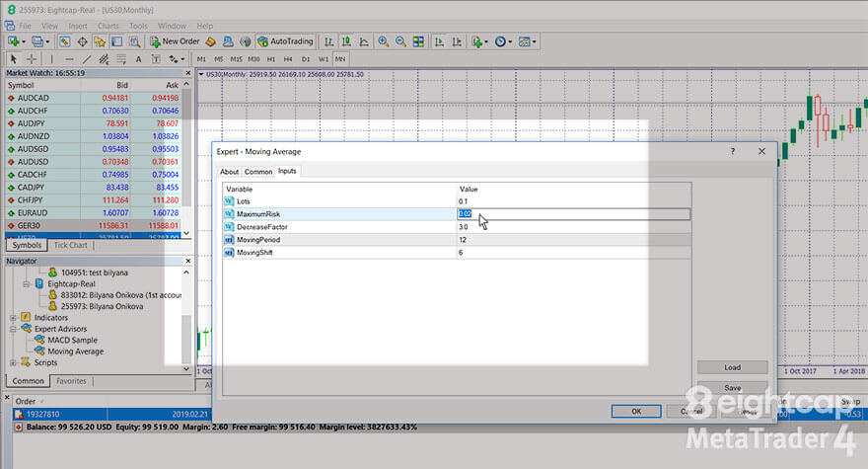Click the MaximumRisk value edit field

(x=573, y=214)
